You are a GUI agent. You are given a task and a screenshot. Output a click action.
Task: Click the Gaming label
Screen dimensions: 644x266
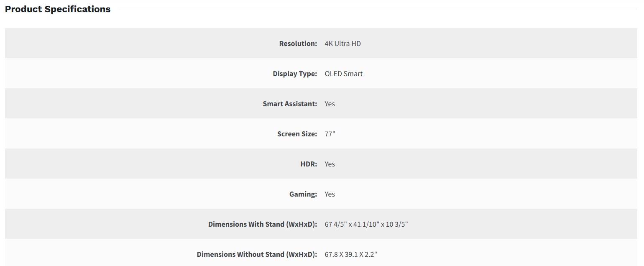coord(303,194)
